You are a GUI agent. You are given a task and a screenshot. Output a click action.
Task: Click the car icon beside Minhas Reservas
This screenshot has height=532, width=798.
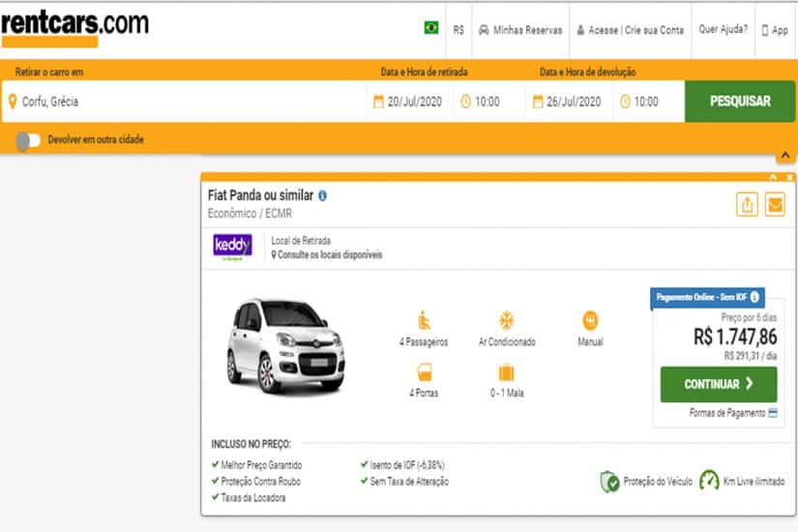coord(484,30)
